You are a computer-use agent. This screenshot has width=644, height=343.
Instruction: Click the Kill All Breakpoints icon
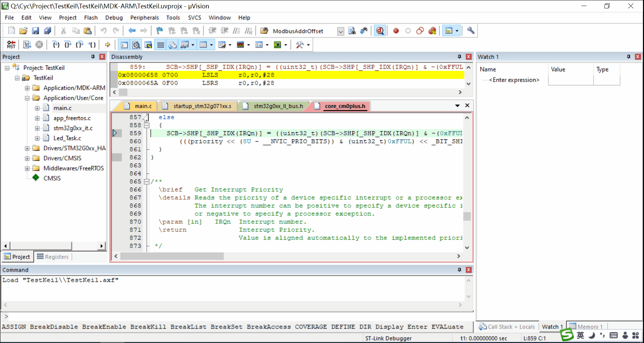tap(432, 31)
